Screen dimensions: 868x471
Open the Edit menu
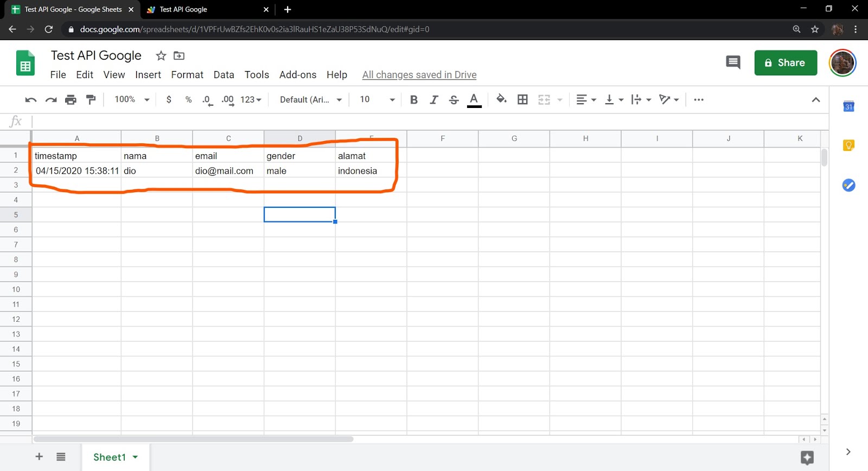[x=85, y=75]
